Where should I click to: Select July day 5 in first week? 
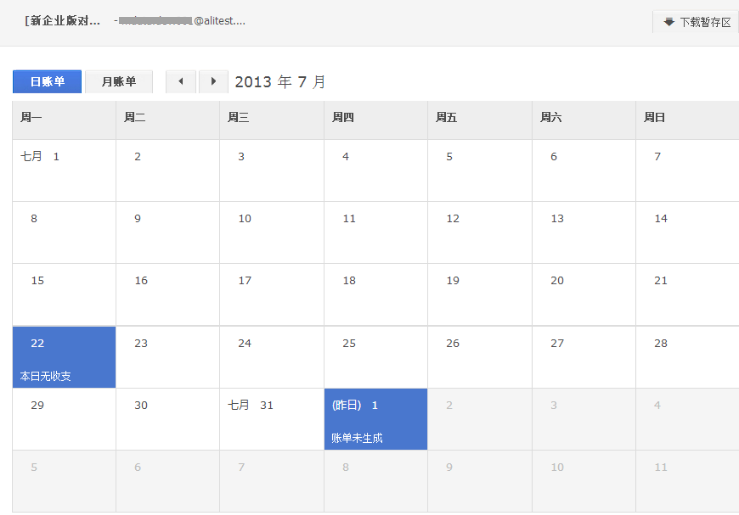480,171
